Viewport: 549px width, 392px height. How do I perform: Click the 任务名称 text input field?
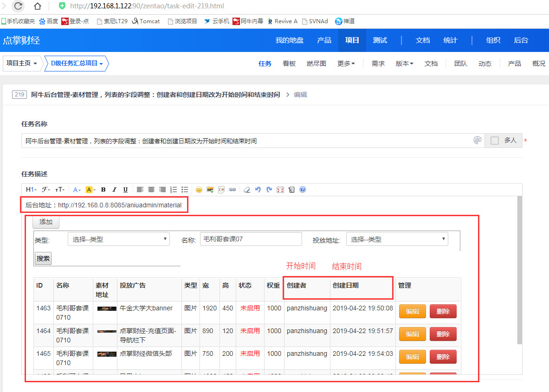point(246,141)
